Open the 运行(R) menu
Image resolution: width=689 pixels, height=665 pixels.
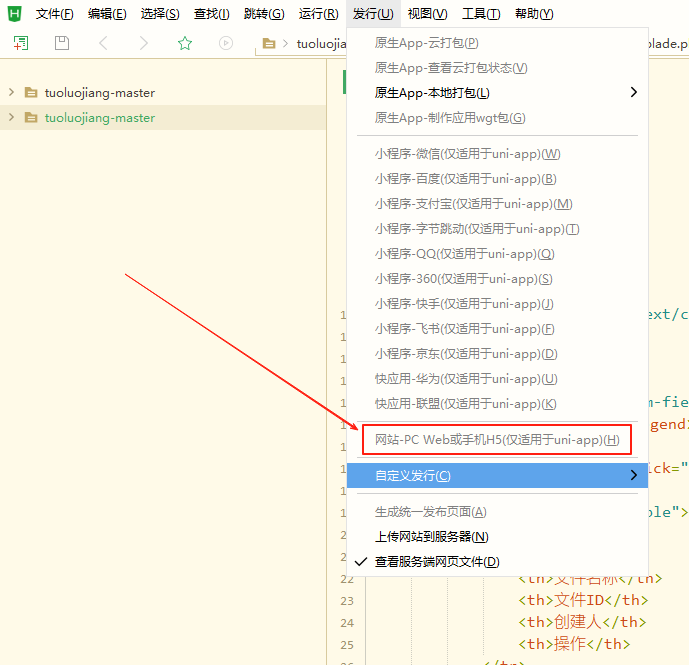pyautogui.click(x=319, y=14)
